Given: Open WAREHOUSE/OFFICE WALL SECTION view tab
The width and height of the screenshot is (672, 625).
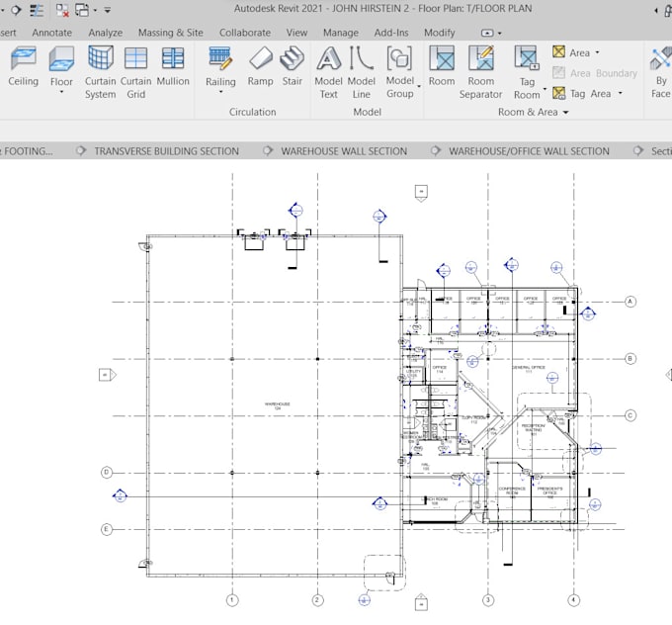Looking at the screenshot, I should point(529,151).
